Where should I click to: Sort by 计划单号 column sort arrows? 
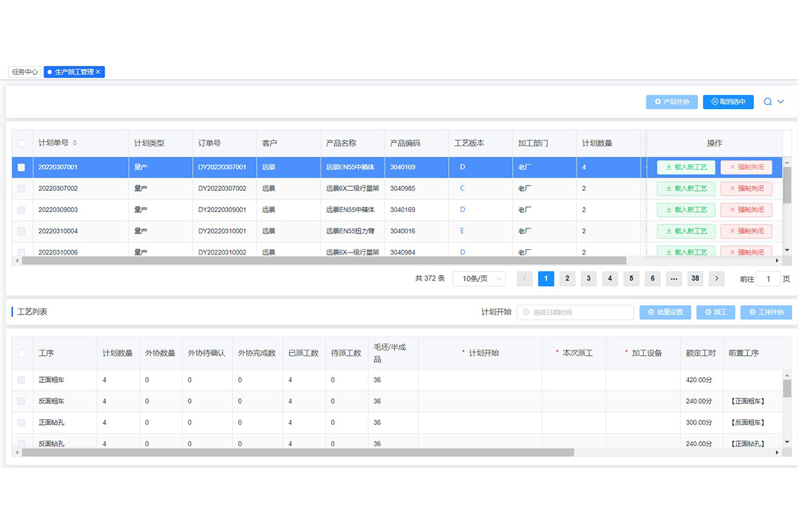click(x=74, y=143)
